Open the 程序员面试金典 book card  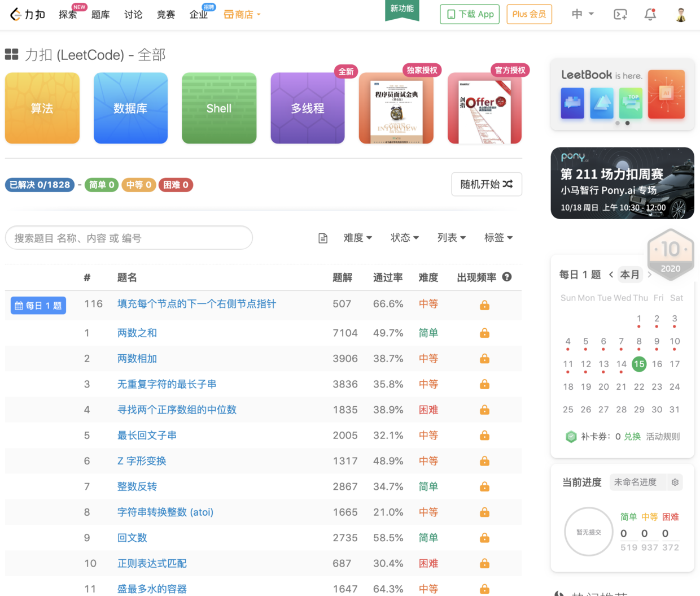pyautogui.click(x=396, y=108)
